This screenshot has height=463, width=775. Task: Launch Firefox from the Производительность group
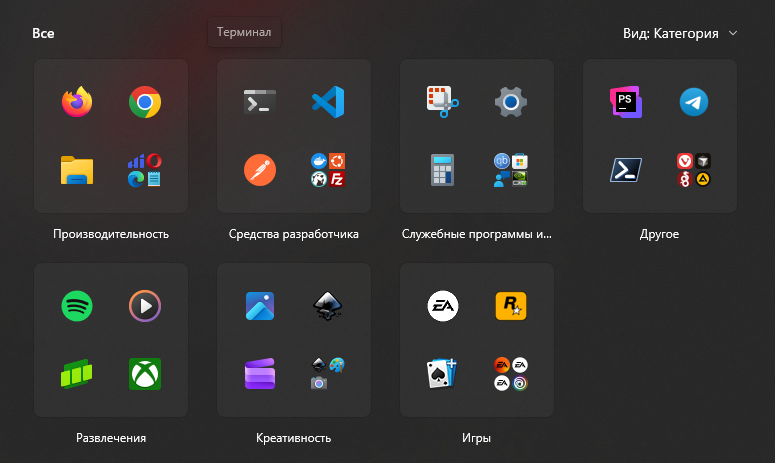pos(77,102)
